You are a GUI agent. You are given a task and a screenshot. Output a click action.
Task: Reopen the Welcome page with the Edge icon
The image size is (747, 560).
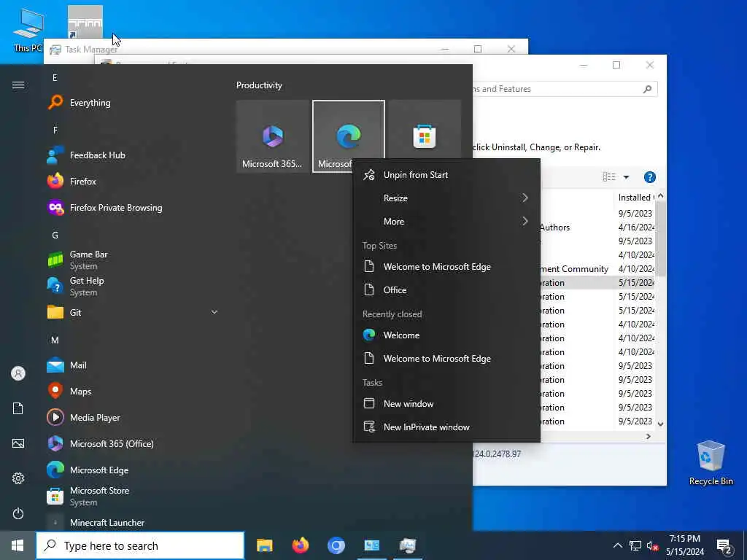[x=446, y=335]
